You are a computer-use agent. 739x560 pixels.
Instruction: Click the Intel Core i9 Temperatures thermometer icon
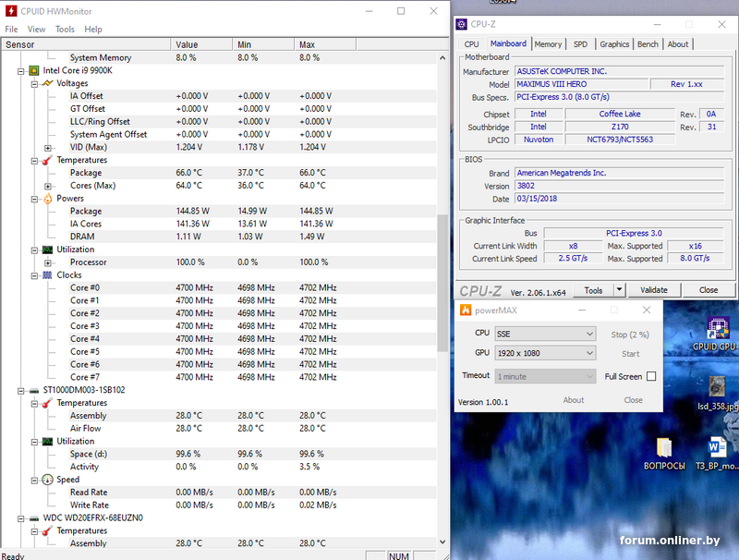coord(48,160)
